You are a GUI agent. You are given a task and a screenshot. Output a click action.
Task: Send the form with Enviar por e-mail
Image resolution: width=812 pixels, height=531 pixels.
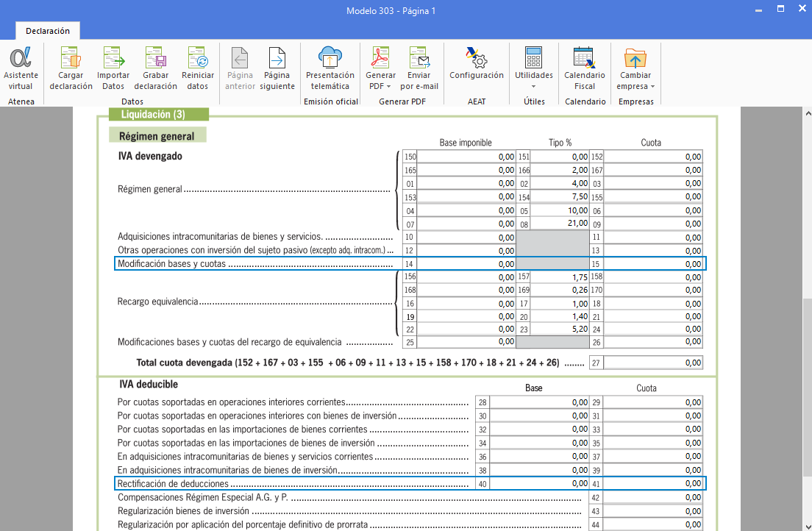(419, 69)
